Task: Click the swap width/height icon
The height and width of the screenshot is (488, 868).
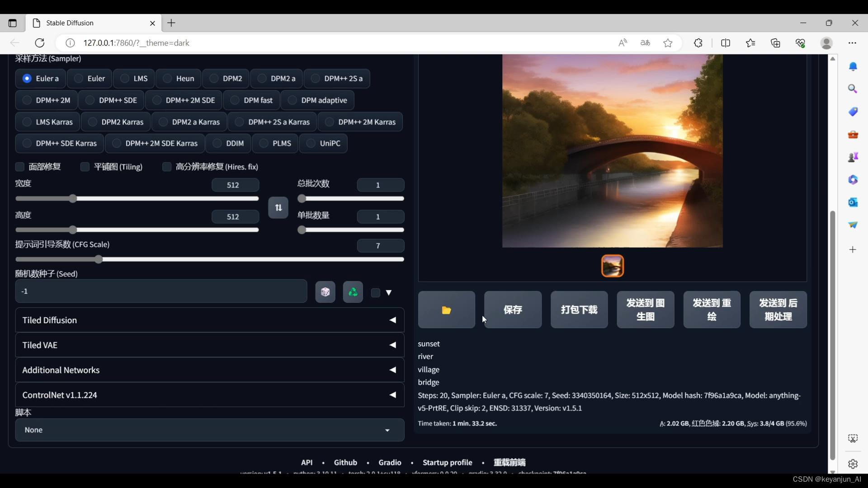Action: coord(278,207)
